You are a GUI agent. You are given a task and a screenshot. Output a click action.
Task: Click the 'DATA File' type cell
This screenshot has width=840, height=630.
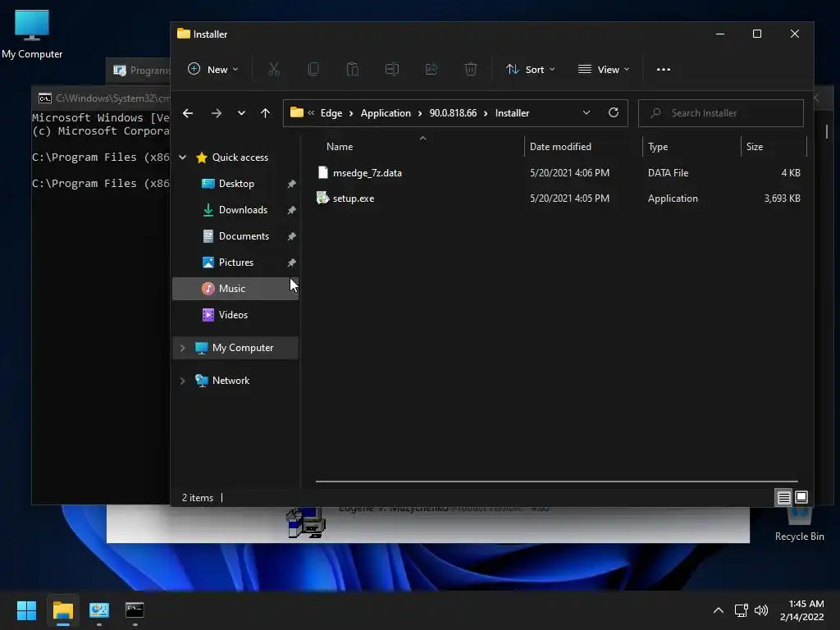click(668, 172)
